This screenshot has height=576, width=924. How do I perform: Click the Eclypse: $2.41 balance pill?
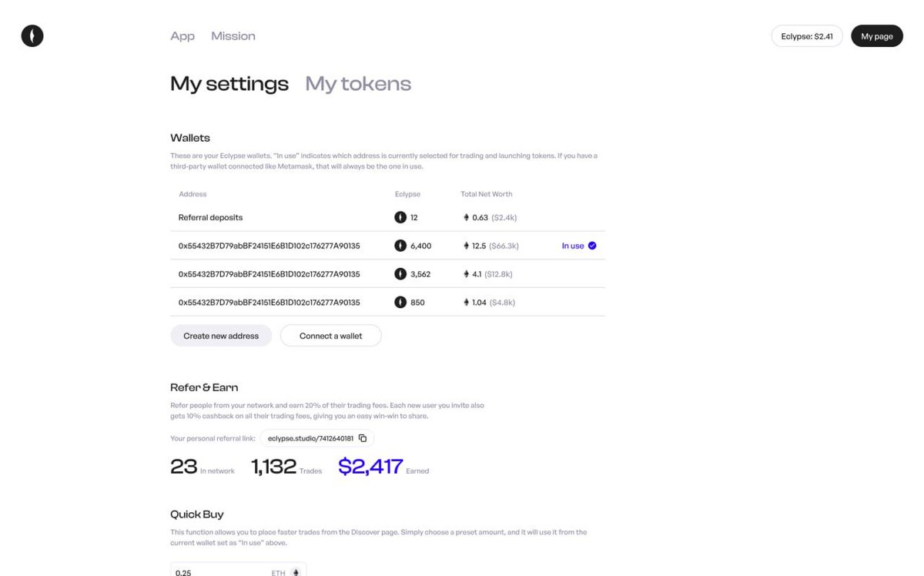[806, 35]
